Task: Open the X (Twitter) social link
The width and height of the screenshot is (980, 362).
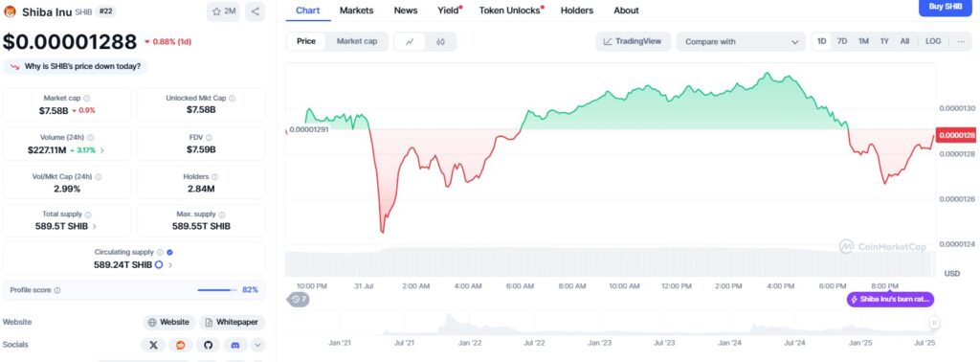Action: pos(154,345)
